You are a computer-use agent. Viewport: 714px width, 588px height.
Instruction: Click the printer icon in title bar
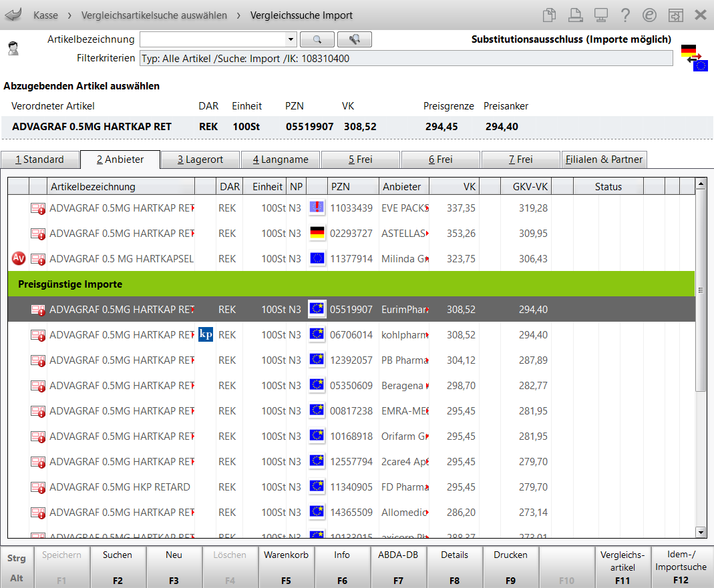(x=575, y=15)
